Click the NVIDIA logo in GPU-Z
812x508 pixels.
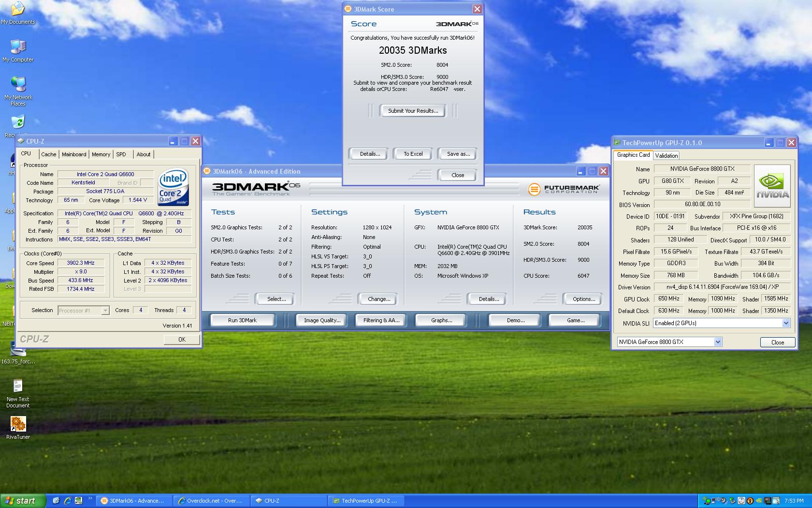[x=772, y=186]
